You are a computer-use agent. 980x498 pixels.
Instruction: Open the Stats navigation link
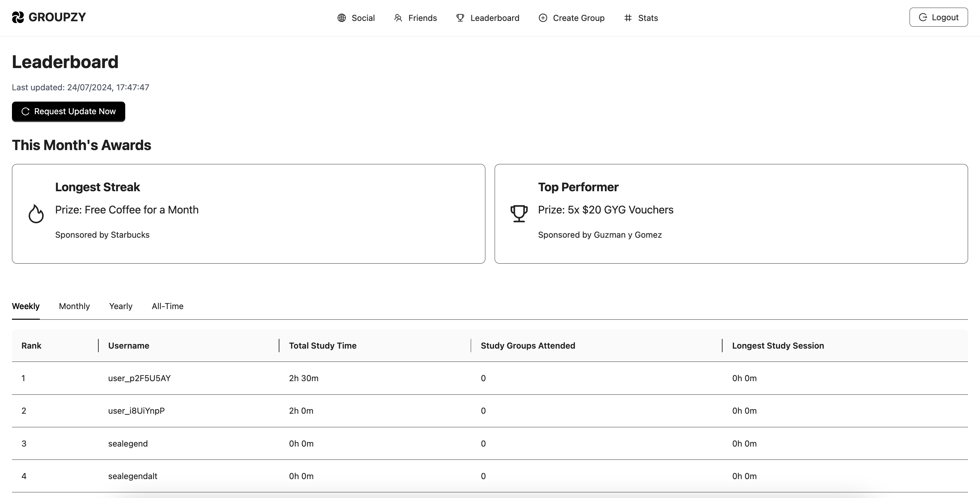point(647,18)
